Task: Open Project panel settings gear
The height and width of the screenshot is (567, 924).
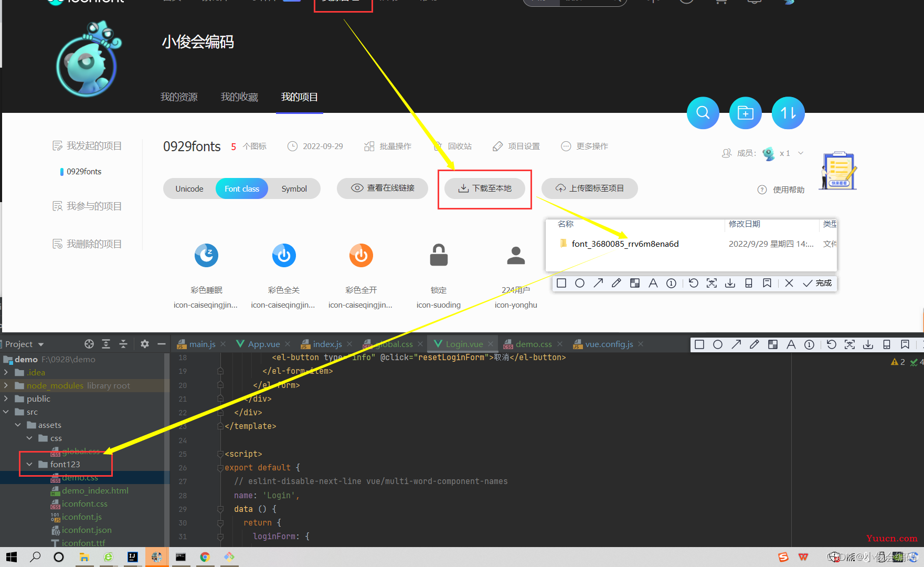Action: tap(145, 344)
